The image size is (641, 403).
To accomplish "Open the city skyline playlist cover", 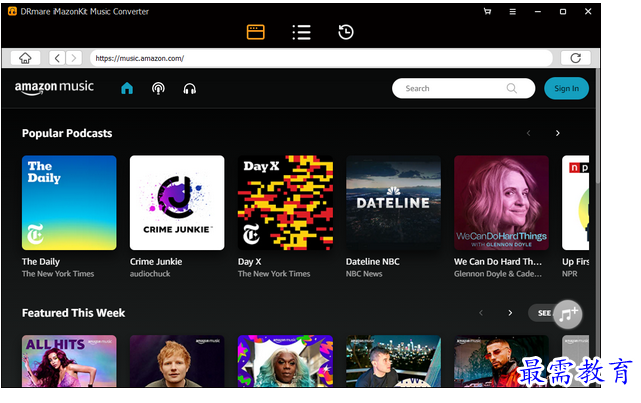I will pos(393,361).
